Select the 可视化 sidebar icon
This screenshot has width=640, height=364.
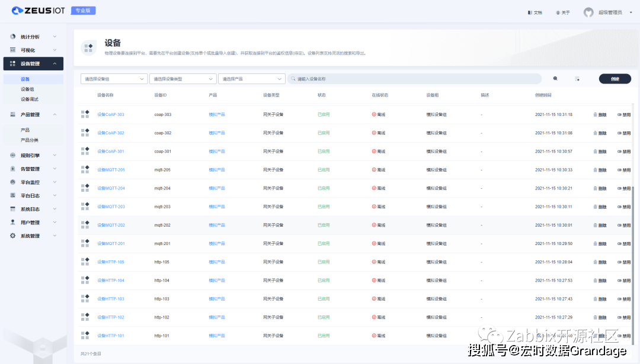pos(12,50)
